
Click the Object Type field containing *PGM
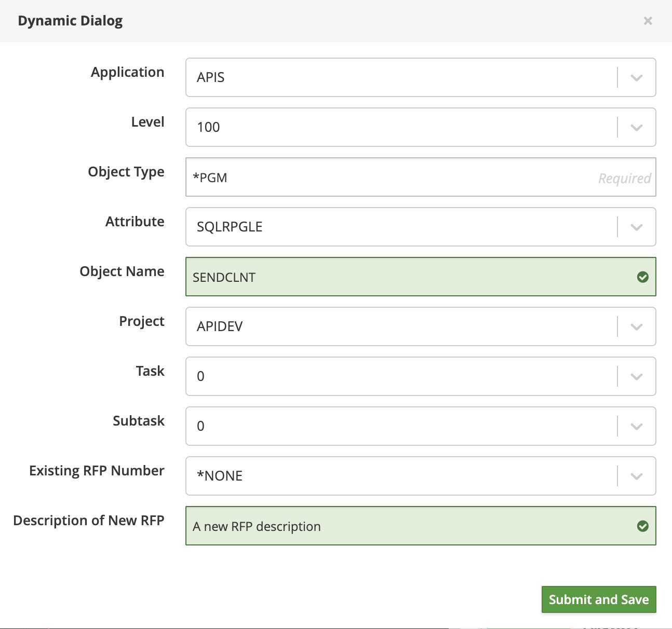pos(421,177)
